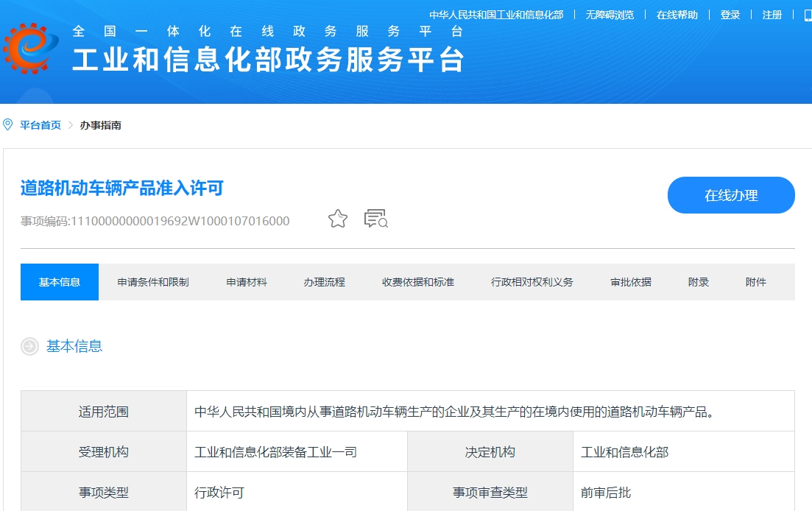Click the breadcrumb chevron between 平台首页 and 办事指南
The image size is (812, 511).
[71, 125]
